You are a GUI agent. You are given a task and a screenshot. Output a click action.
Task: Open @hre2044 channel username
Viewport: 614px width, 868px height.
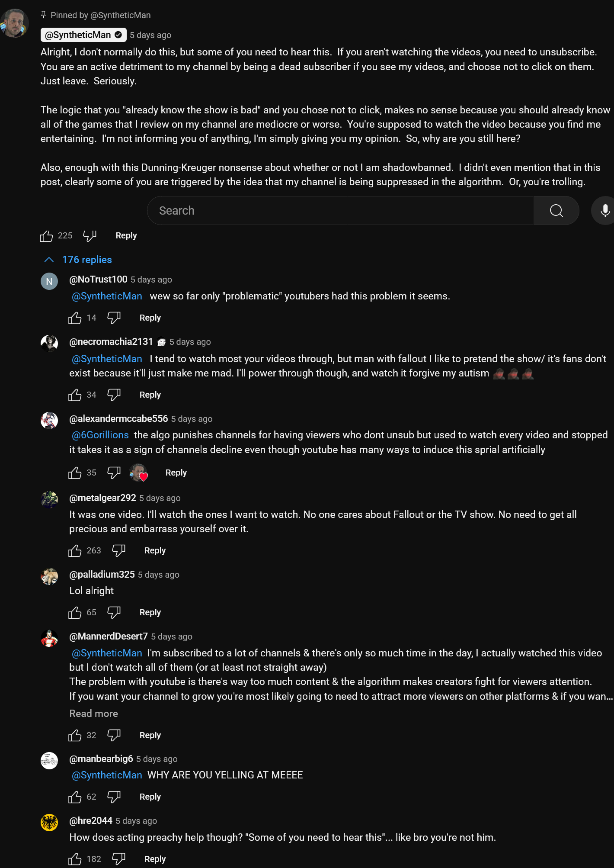[x=91, y=821]
